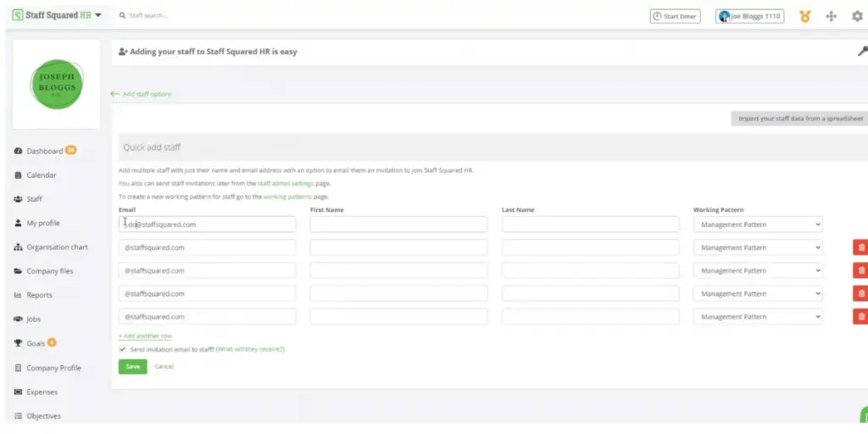Open the staff admin settings link
The width and height of the screenshot is (868, 434).
pos(286,183)
